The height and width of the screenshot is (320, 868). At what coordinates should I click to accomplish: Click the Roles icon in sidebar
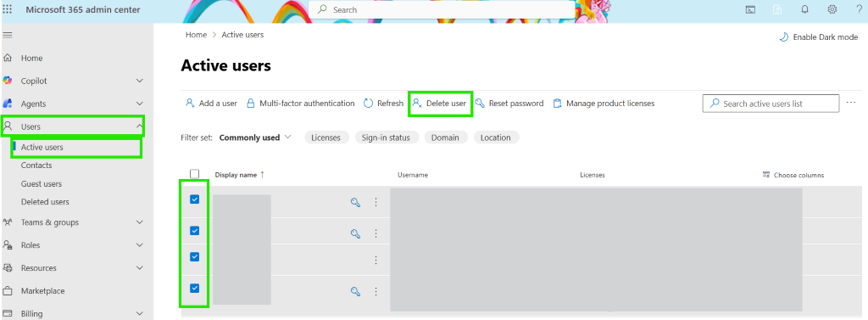(x=8, y=244)
